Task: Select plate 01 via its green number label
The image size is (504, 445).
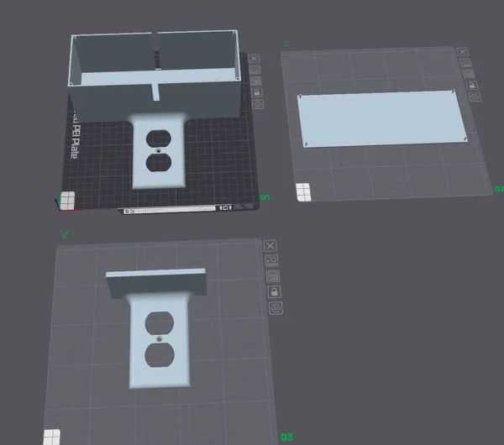Action: click(x=265, y=197)
